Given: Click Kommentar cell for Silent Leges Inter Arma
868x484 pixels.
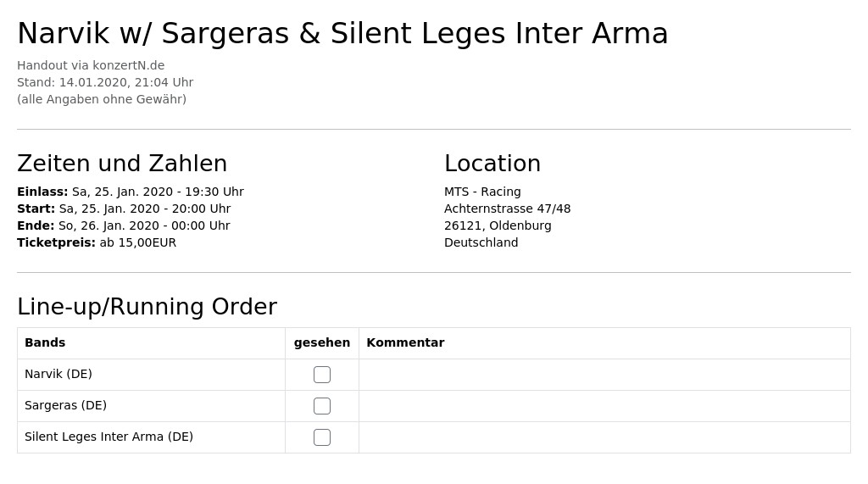Looking at the screenshot, I should point(604,437).
